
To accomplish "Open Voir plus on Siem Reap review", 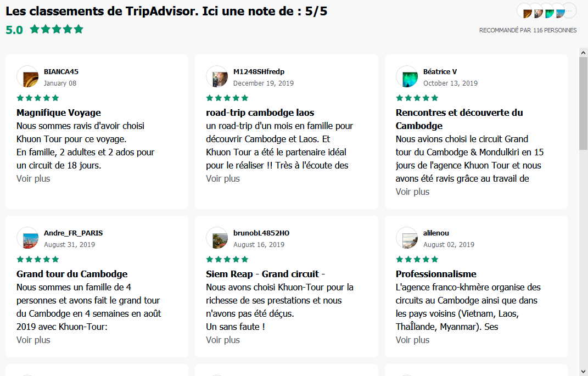I will (223, 340).
